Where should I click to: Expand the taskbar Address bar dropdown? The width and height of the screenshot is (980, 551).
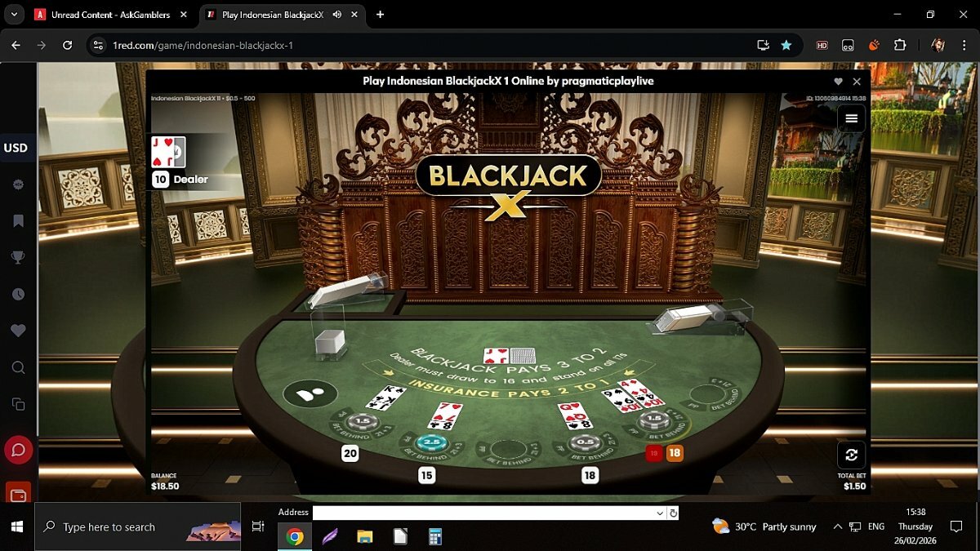point(660,513)
